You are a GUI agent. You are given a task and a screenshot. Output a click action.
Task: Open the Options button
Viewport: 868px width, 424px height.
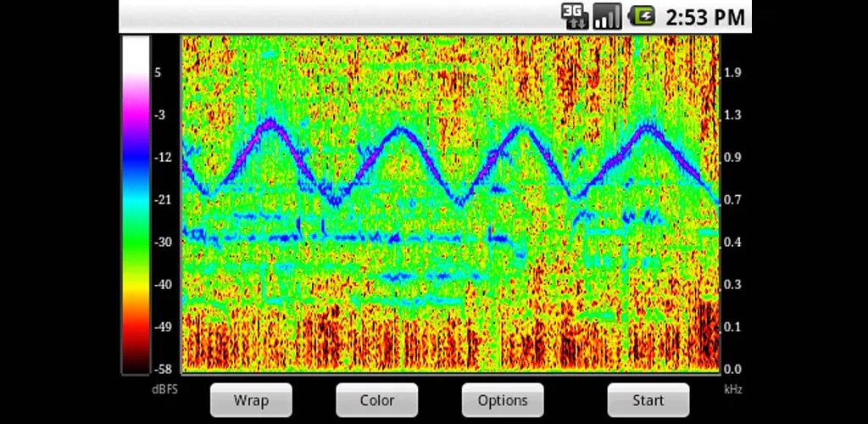tap(503, 399)
